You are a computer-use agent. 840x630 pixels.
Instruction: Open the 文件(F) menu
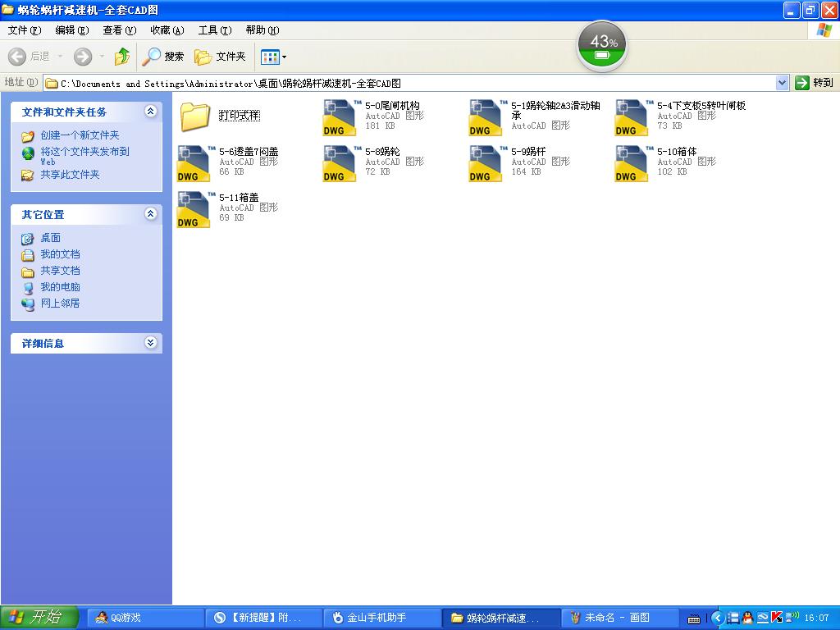click(x=25, y=30)
